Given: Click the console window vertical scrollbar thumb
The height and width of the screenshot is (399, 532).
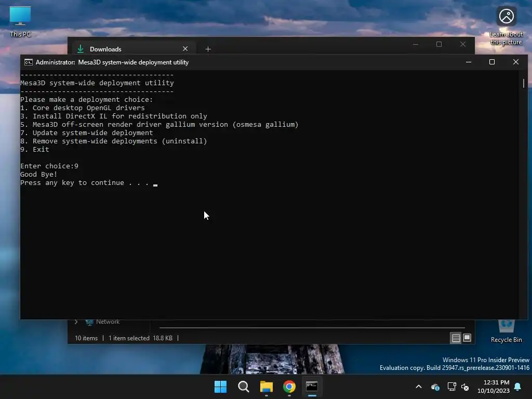Looking at the screenshot, I should [x=524, y=83].
